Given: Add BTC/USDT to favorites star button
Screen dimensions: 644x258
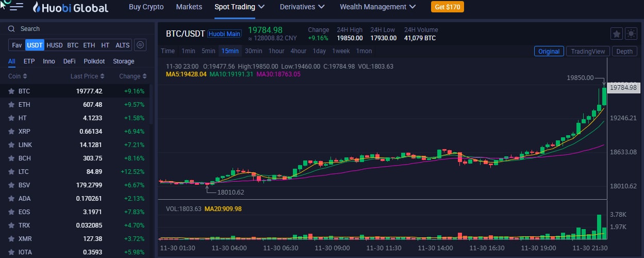Looking at the screenshot, I should click(616, 34).
